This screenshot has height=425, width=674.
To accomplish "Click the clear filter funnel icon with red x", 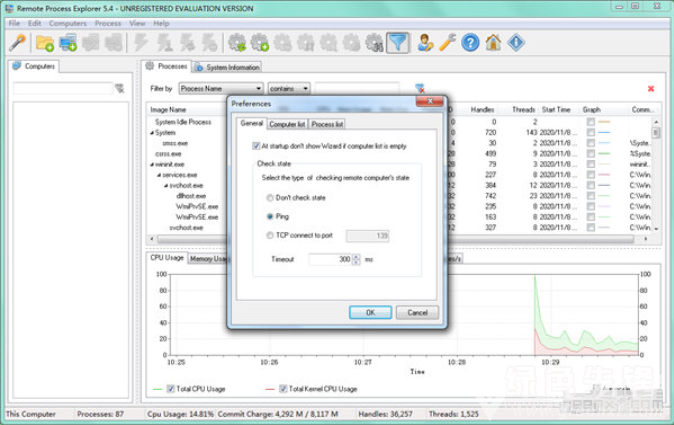I will click(x=420, y=89).
